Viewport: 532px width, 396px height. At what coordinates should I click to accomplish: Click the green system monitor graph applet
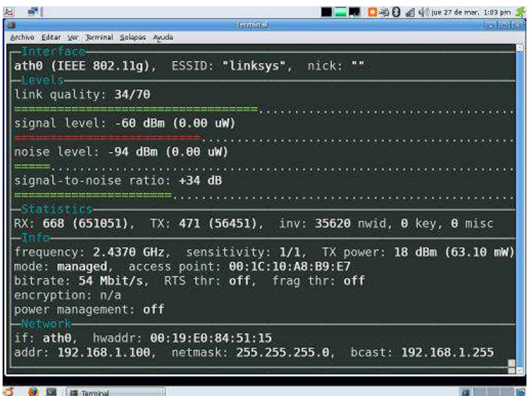pyautogui.click(x=341, y=12)
